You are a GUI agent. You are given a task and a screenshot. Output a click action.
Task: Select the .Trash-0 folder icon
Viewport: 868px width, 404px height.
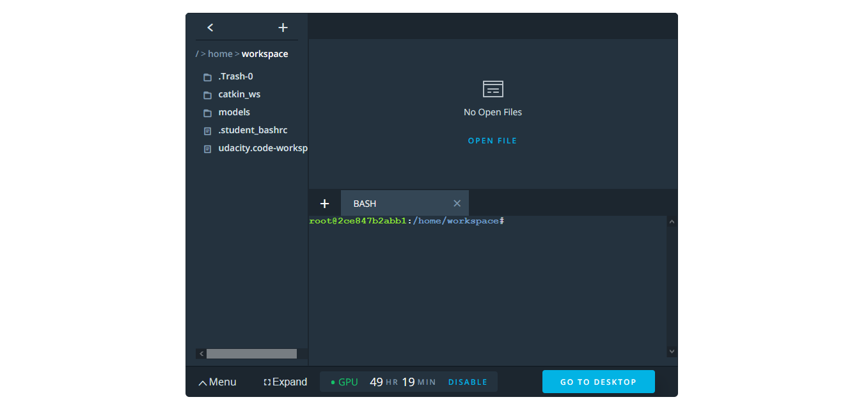click(x=207, y=77)
